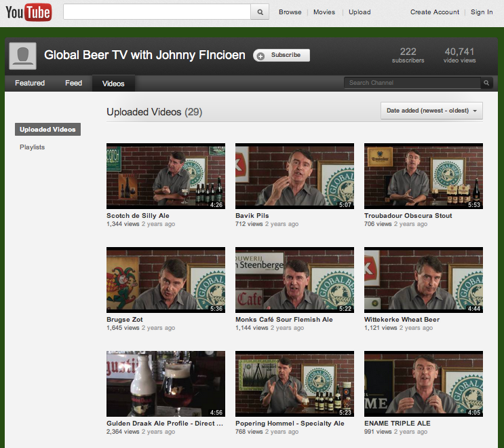This screenshot has width=504, height=448.
Task: Open the Troubadour Obscura Stout thumbnail
Action: pyautogui.click(x=424, y=176)
